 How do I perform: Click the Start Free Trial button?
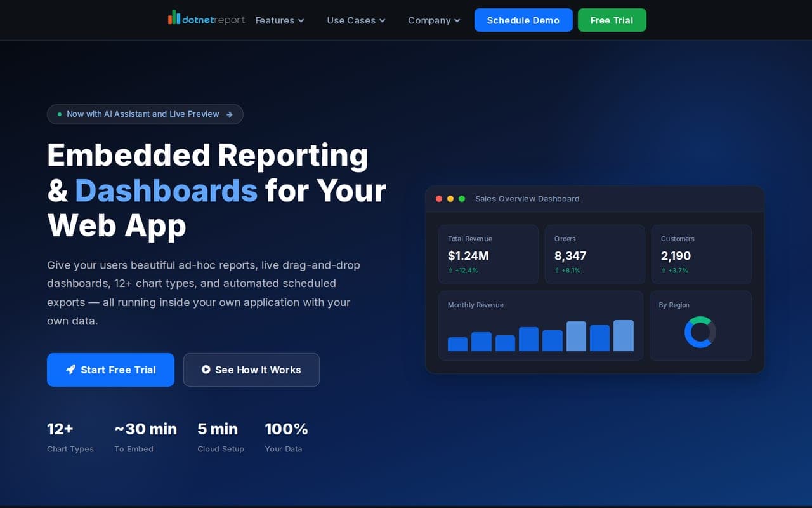point(110,370)
